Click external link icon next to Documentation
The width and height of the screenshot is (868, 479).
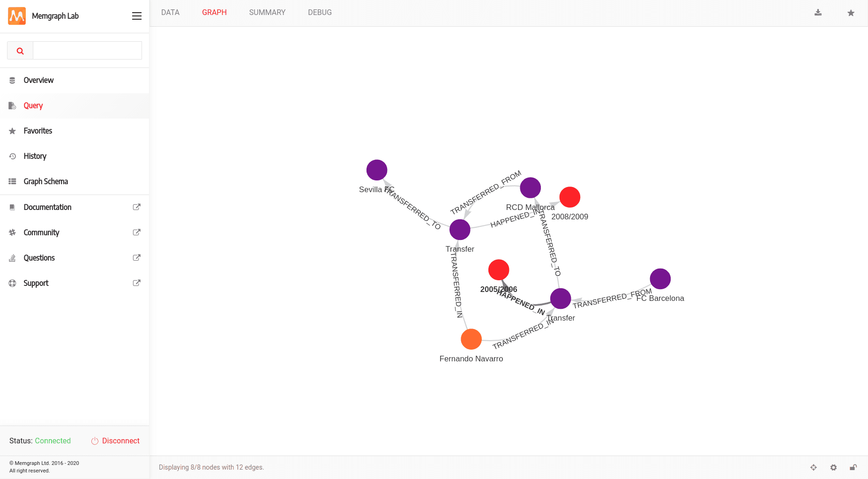click(137, 207)
